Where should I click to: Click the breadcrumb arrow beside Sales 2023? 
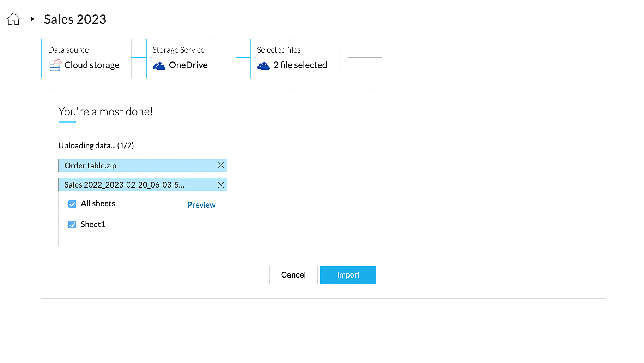tap(32, 19)
